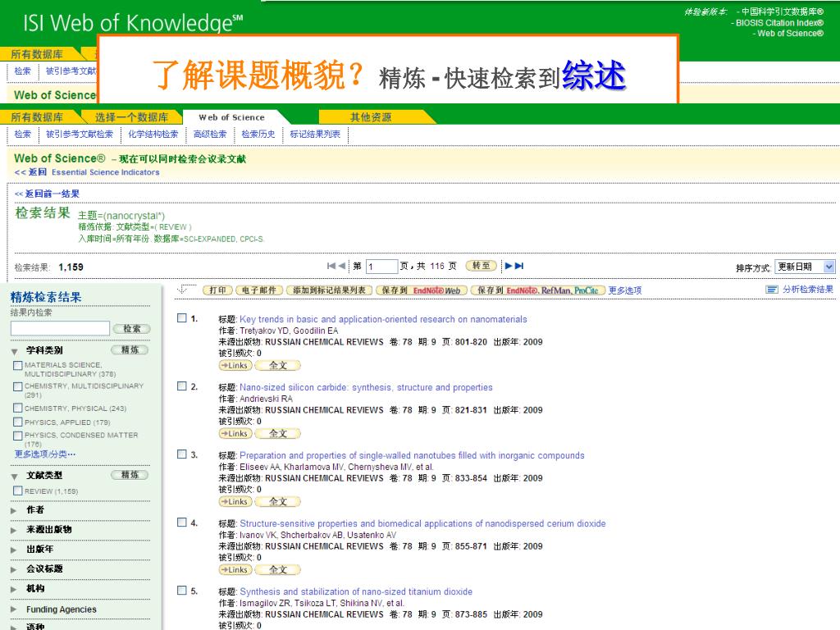Open the 排序方式 sort dropdown
The width and height of the screenshot is (840, 630).
click(806, 267)
